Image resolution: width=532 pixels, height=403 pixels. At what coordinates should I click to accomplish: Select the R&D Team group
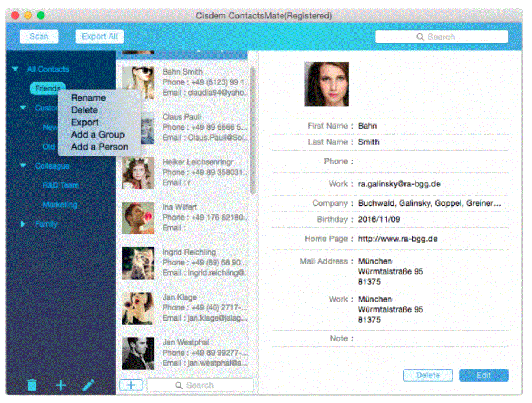(60, 185)
